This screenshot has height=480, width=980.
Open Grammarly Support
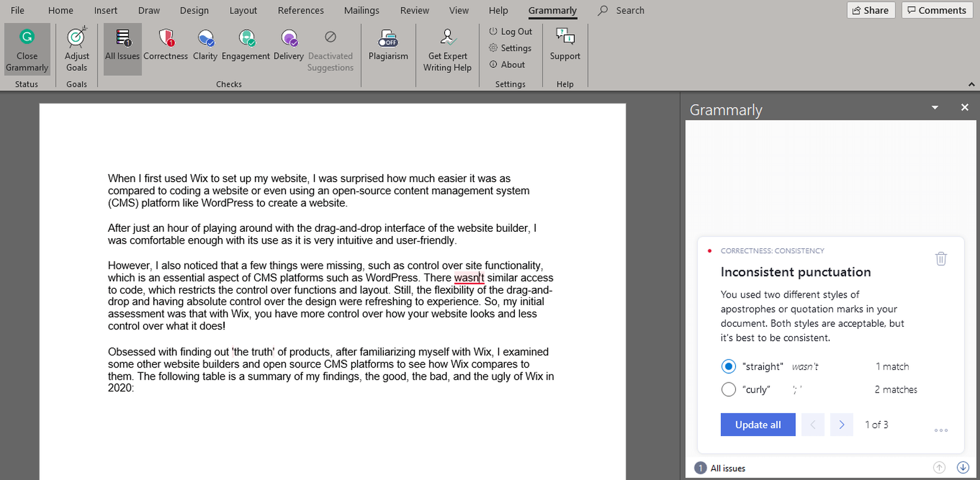click(565, 45)
